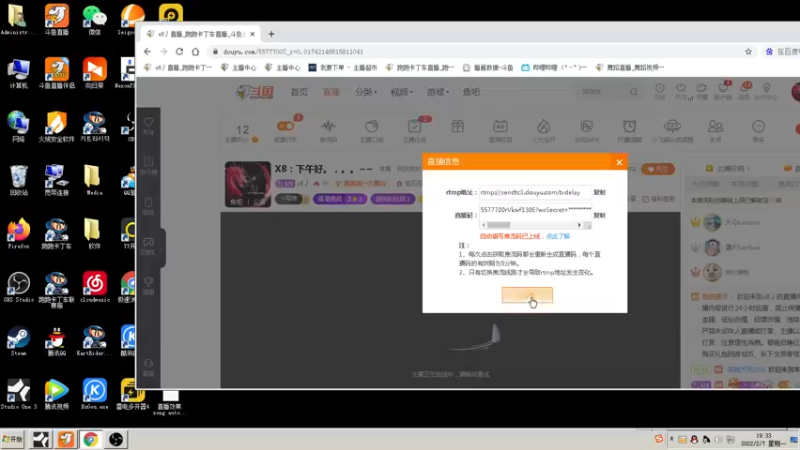Click the orange confirm button in the dialog
The image size is (800, 450).
click(527, 295)
